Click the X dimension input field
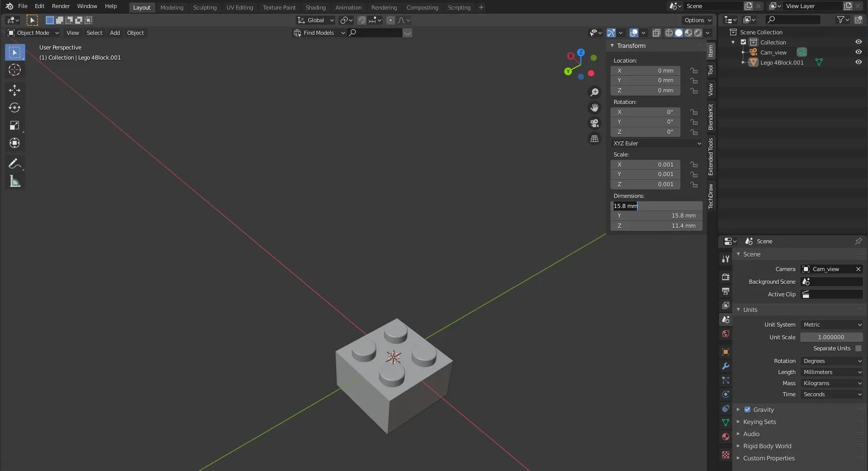 coord(656,206)
